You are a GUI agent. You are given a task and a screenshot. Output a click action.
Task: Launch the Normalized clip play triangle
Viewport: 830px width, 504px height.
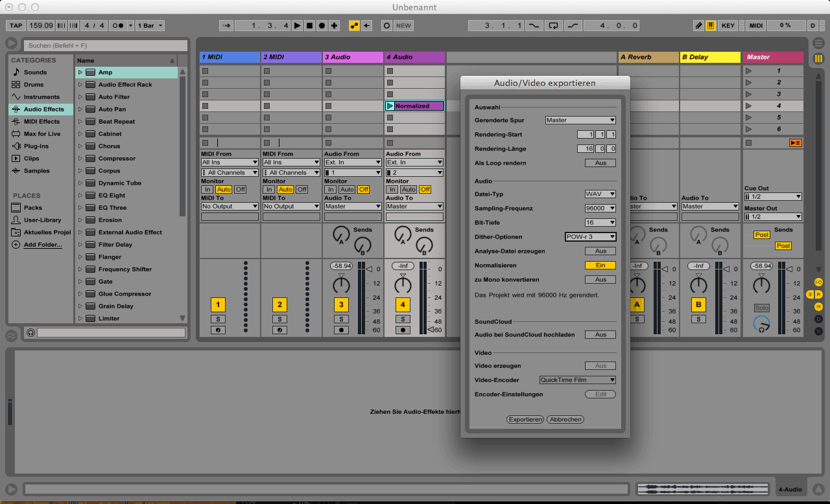tap(390, 106)
